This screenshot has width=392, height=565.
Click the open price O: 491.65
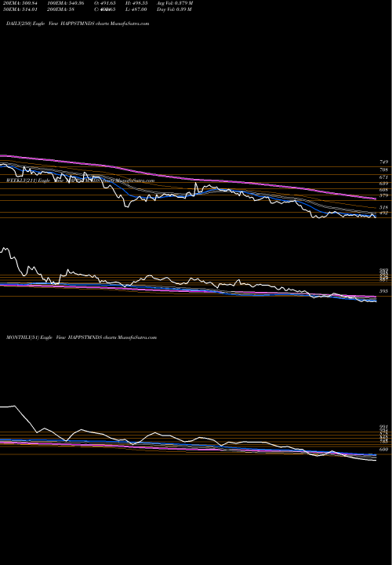(x=105, y=3)
